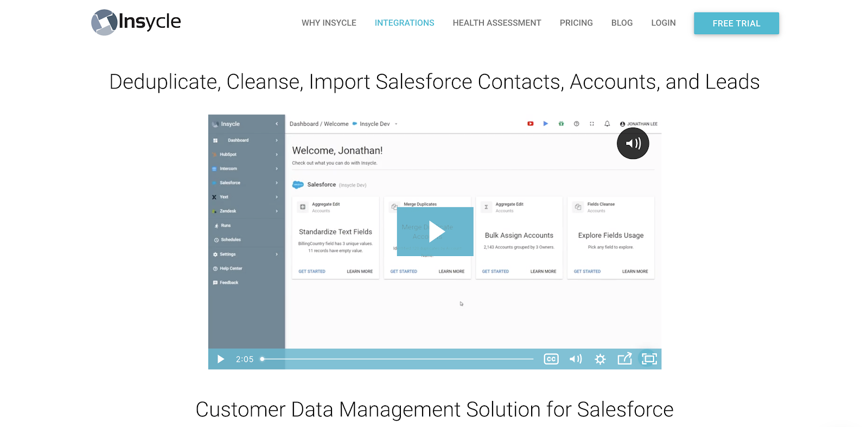Visit the BLOG link
Image resolution: width=868 pixels, height=427 pixels.
(622, 23)
